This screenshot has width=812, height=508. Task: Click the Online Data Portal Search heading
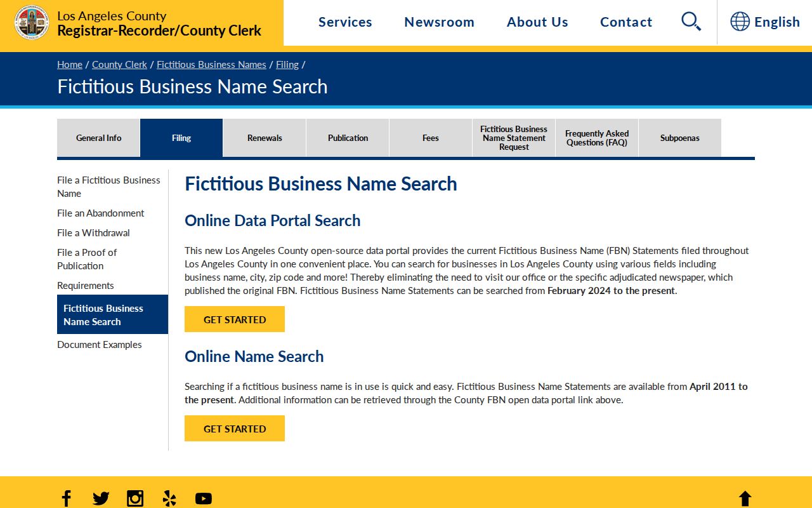pyautogui.click(x=273, y=220)
